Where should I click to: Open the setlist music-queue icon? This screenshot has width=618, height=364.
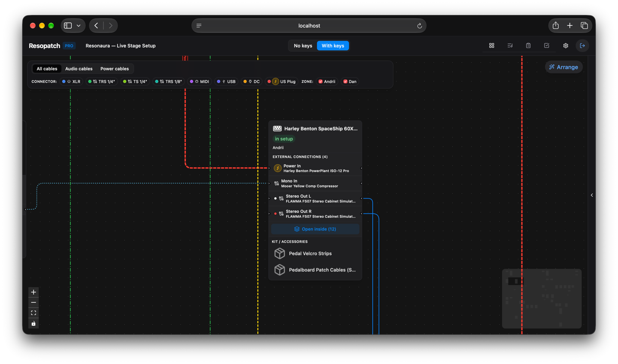click(x=510, y=45)
